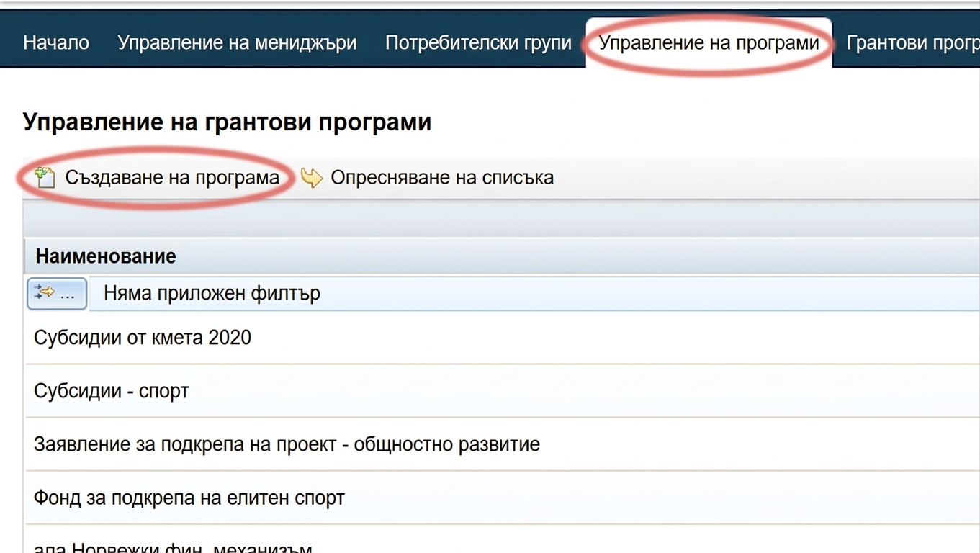The width and height of the screenshot is (980, 553).
Task: Go to Потребителски групи tab
Action: [478, 42]
